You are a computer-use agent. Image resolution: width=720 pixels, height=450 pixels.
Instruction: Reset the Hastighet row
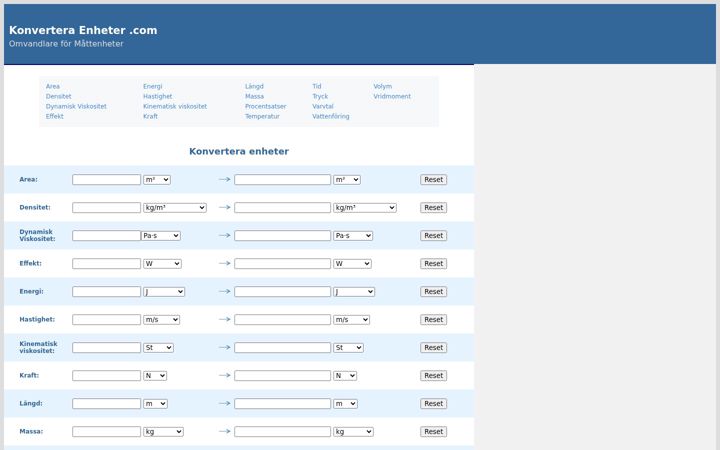[433, 320]
